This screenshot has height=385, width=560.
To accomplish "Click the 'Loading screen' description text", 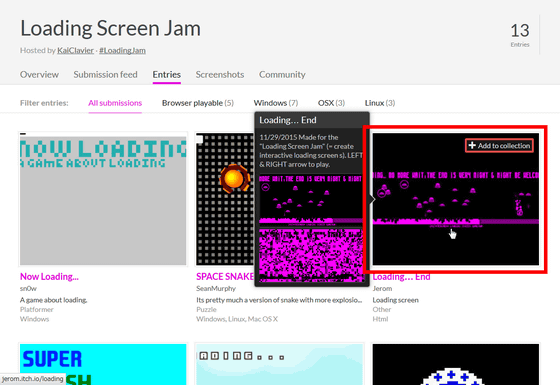I will [x=395, y=300].
